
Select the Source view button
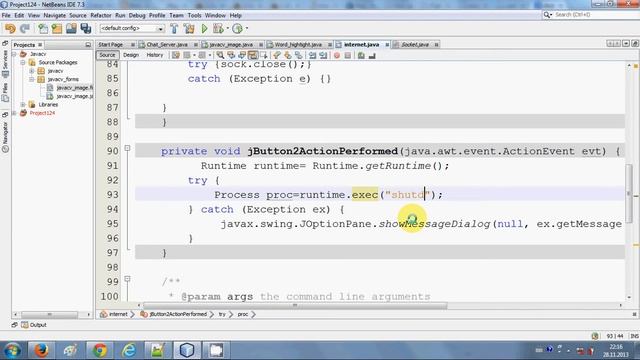pyautogui.click(x=107, y=55)
